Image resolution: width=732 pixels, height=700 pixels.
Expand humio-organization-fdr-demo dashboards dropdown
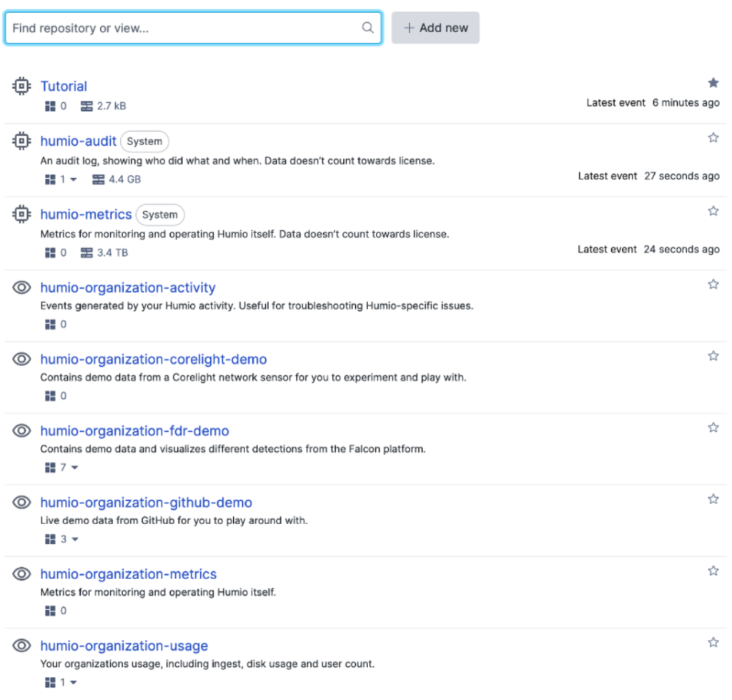click(74, 468)
